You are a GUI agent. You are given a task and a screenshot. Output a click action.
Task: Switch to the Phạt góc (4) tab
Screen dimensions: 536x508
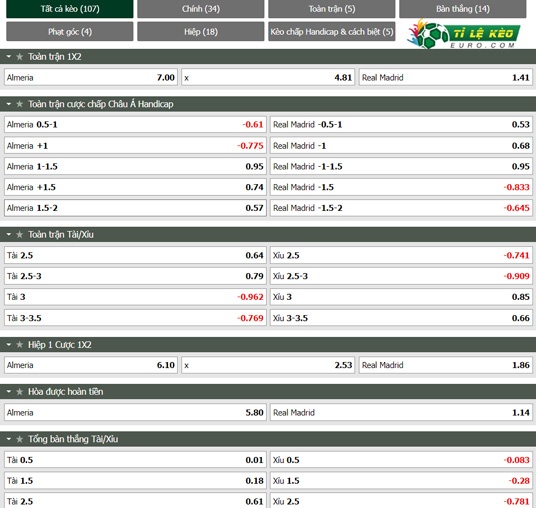click(x=70, y=31)
